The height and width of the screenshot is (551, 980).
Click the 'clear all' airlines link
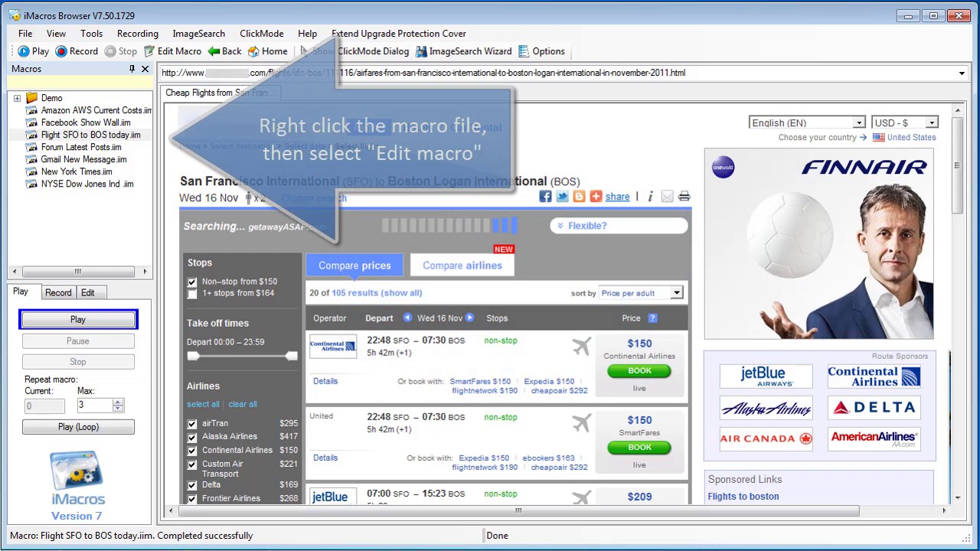pos(243,404)
